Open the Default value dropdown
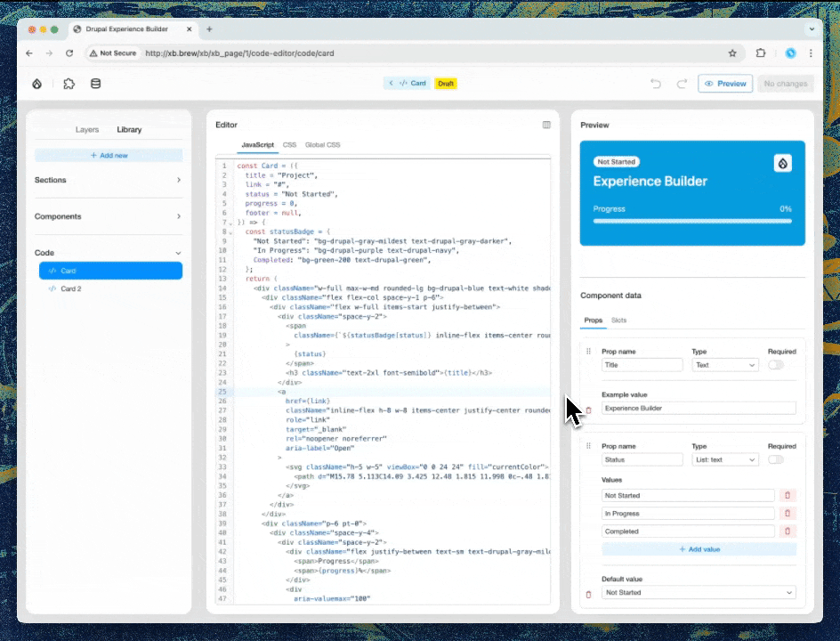 (699, 593)
